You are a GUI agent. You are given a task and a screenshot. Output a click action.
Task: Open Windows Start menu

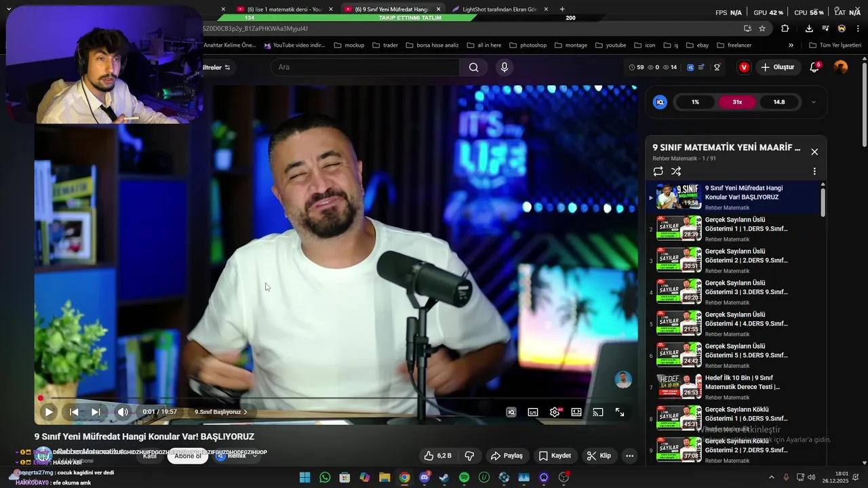[x=305, y=477]
